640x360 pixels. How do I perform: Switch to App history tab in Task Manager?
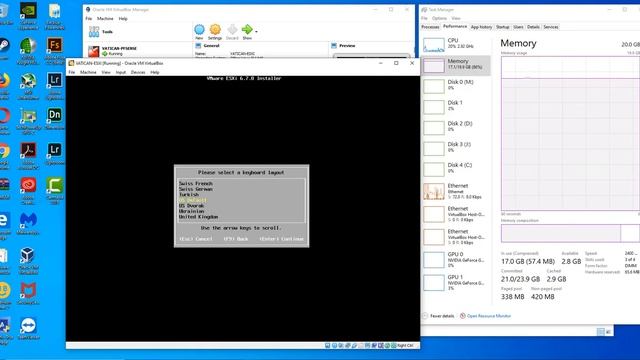click(481, 27)
